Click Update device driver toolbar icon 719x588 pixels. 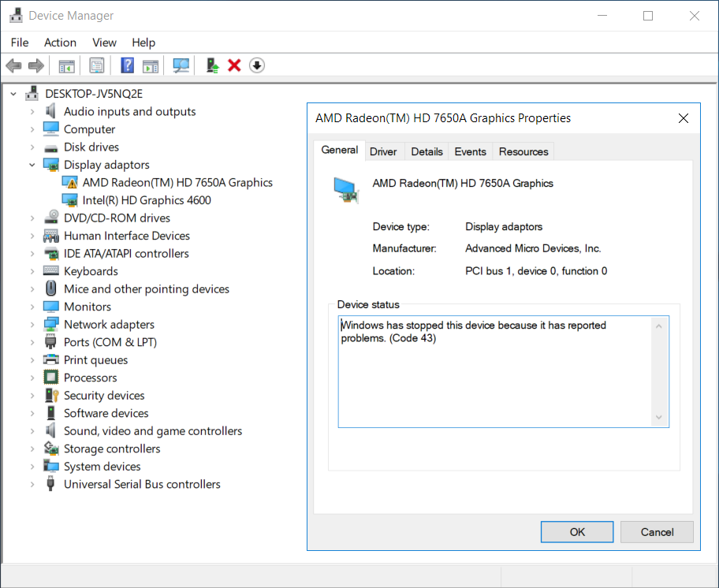coord(212,65)
